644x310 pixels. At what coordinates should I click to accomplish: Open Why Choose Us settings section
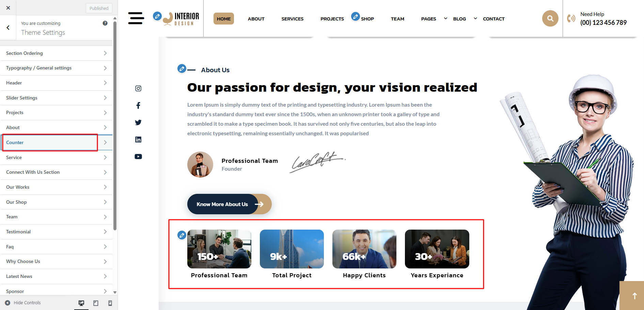point(56,262)
